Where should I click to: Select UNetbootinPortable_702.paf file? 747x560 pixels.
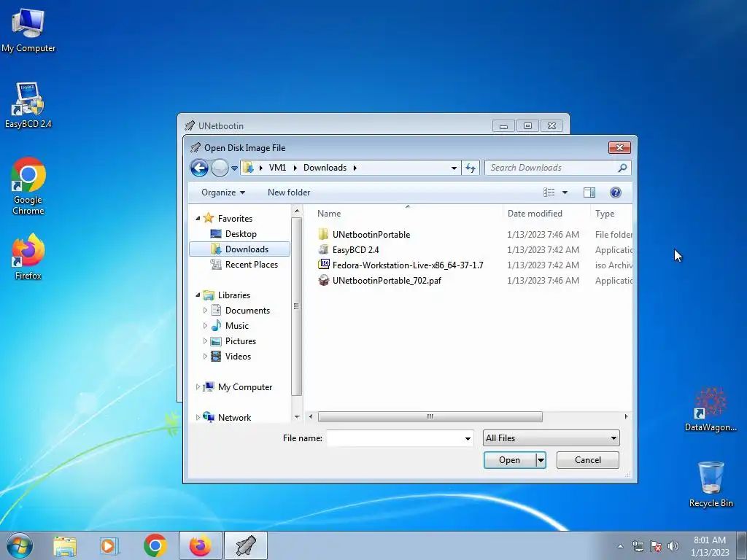point(387,280)
